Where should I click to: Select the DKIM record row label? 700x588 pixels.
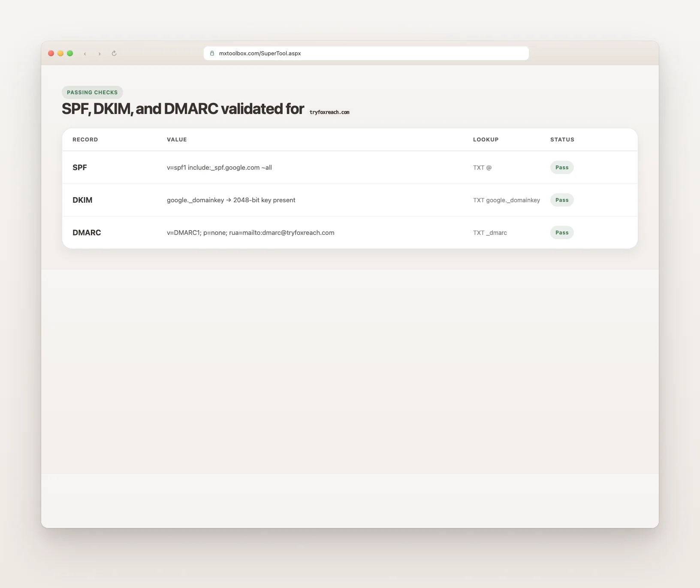point(82,200)
